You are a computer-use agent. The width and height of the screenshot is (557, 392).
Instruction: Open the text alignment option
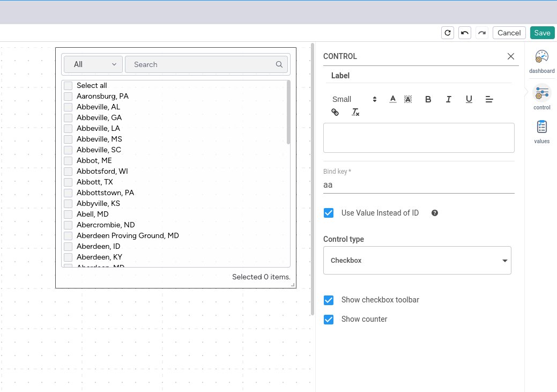click(x=489, y=99)
